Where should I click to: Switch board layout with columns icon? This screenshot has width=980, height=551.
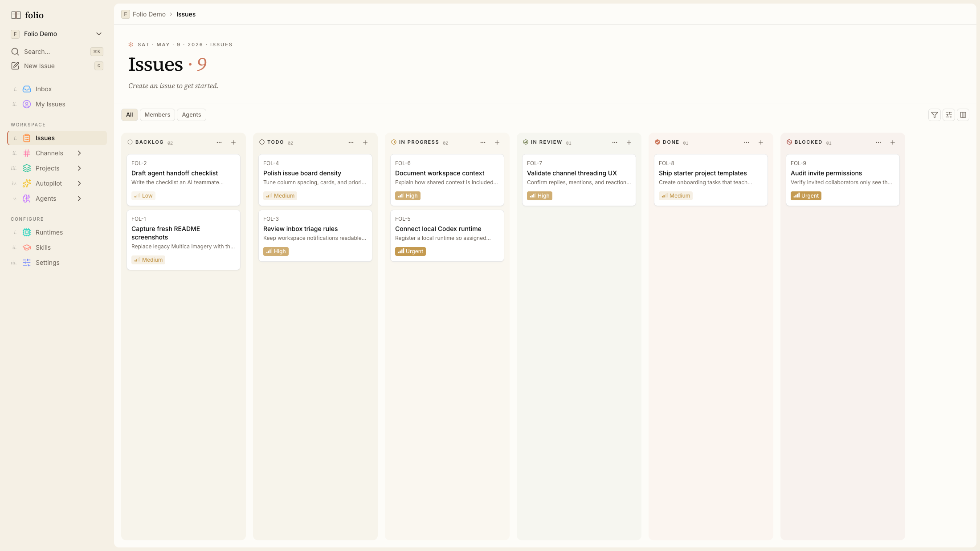[x=963, y=115]
